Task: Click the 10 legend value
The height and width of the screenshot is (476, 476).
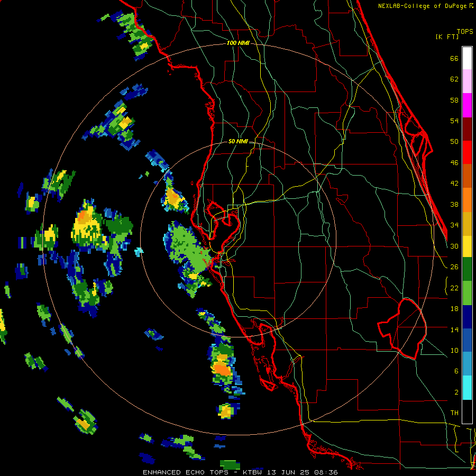Action: click(x=454, y=350)
